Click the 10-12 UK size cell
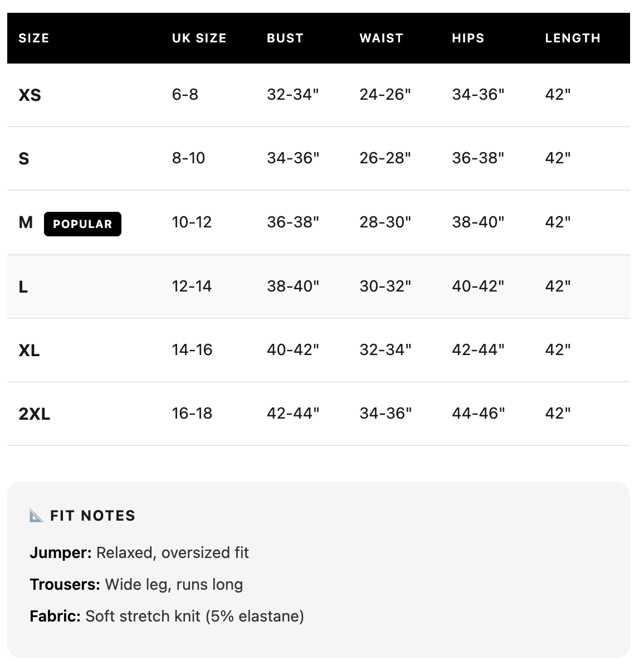The width and height of the screenshot is (644, 660). (192, 222)
